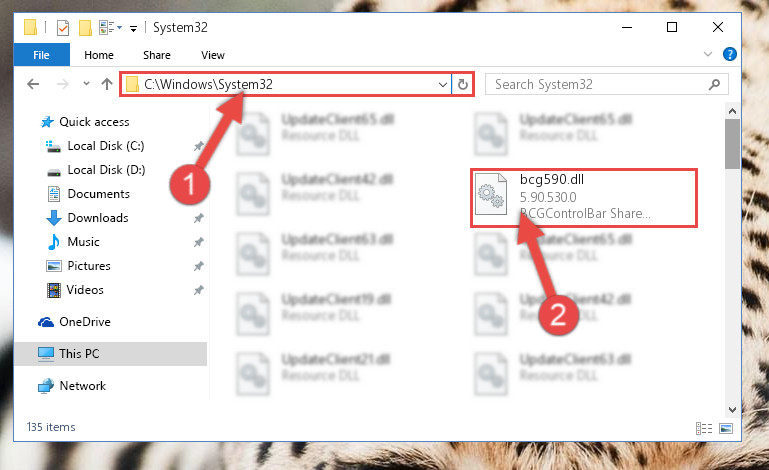The width and height of the screenshot is (769, 470).
Task: Switch to large icons view button
Action: pos(726,428)
